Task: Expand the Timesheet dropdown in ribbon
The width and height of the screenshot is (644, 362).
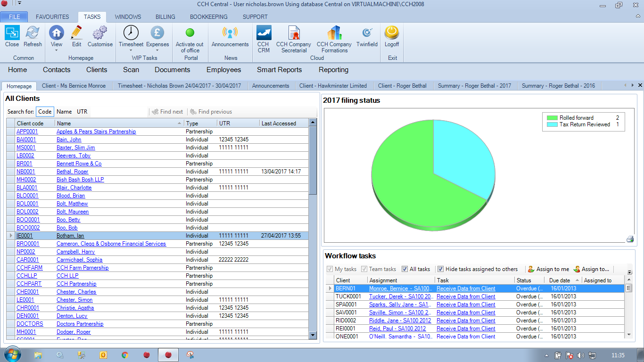Action: click(x=131, y=50)
